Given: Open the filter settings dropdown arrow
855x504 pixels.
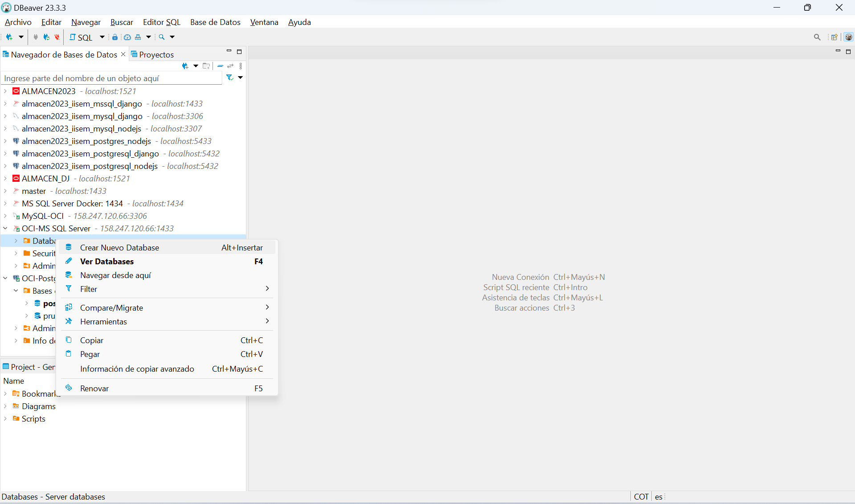Looking at the screenshot, I should 240,78.
